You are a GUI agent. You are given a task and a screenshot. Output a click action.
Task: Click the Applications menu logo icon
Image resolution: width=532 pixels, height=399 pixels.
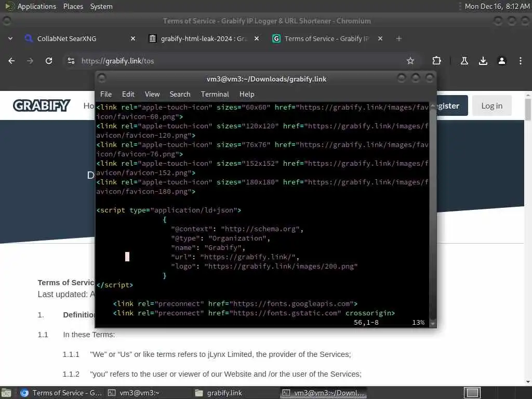point(9,6)
